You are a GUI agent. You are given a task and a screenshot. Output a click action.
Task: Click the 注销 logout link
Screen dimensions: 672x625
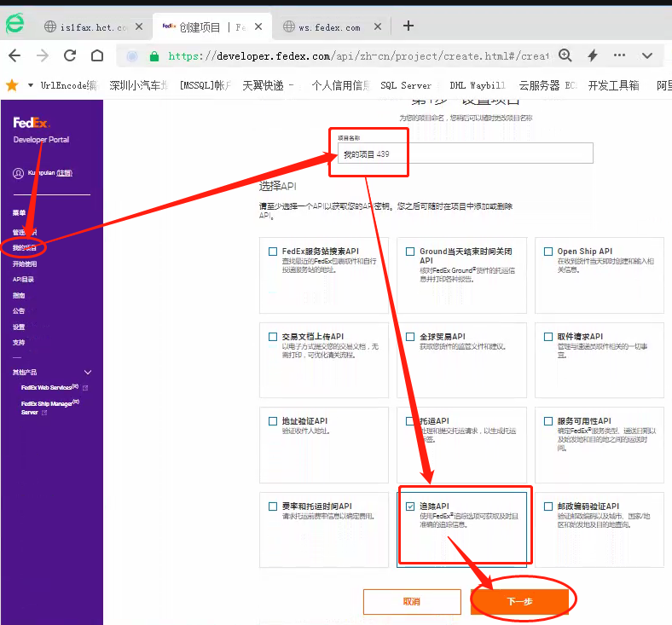coord(64,173)
